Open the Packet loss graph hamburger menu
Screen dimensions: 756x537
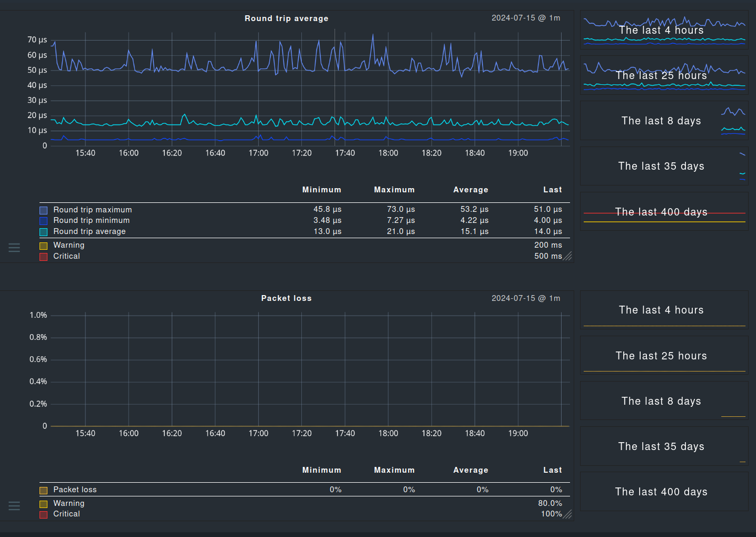coord(14,506)
